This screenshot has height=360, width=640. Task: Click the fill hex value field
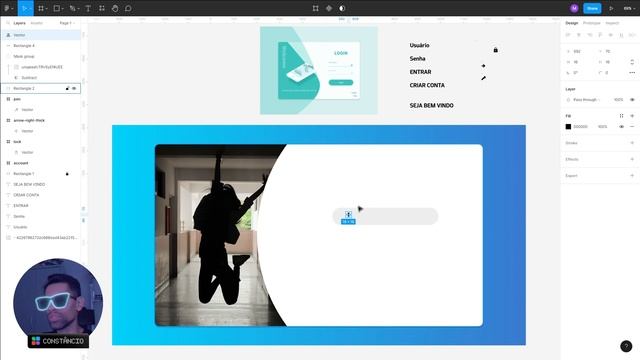[580, 127]
